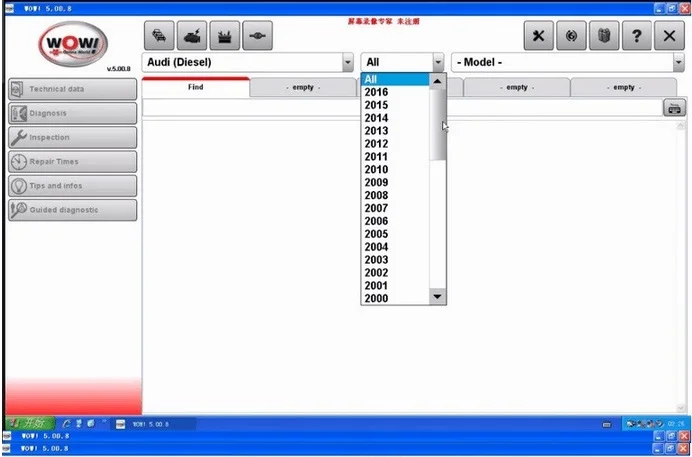Screen dimensions: 692x457
Task: Open the Guided diagnostic section
Action: click(73, 210)
